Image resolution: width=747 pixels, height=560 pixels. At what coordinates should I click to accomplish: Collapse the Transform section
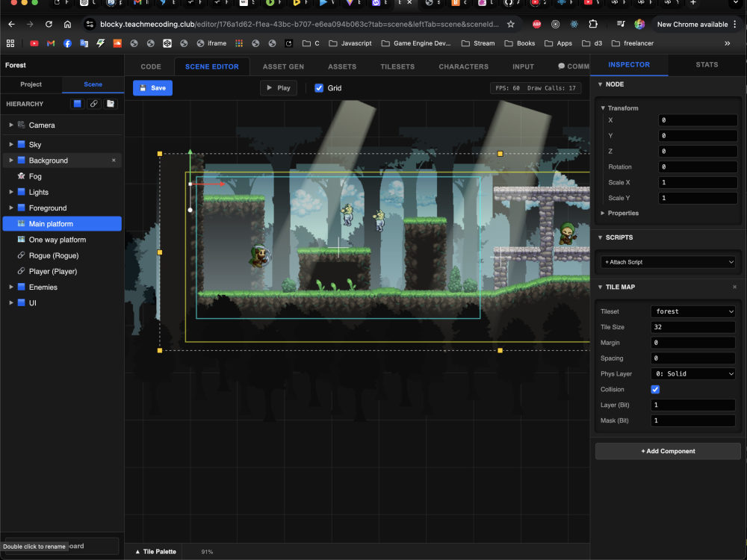(x=603, y=108)
